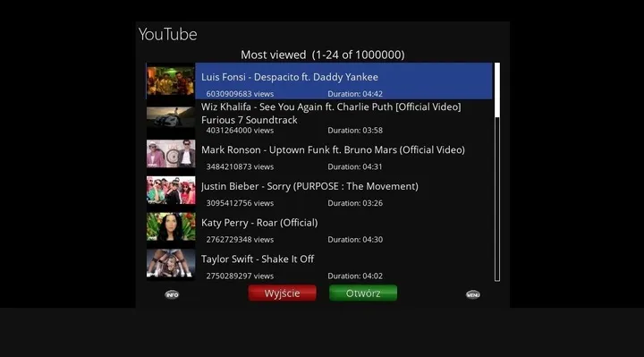This screenshot has height=357, width=644.
Task: Open the Katy Perry Roar thumbnail
Action: [171, 226]
